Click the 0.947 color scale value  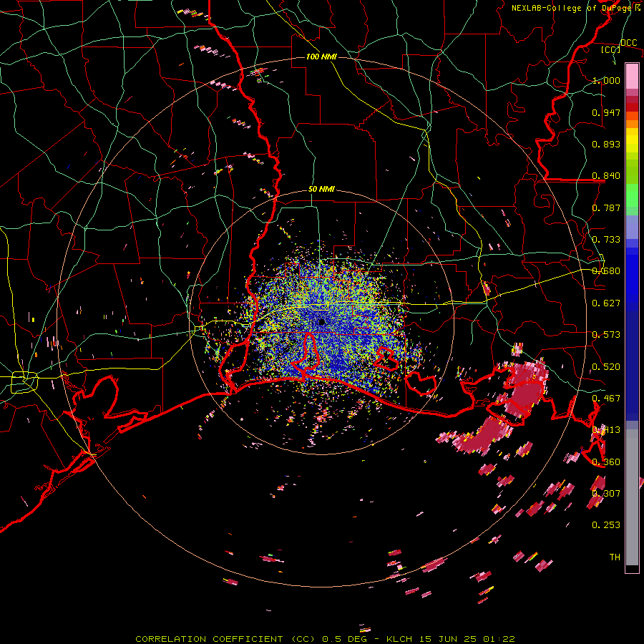(x=606, y=112)
